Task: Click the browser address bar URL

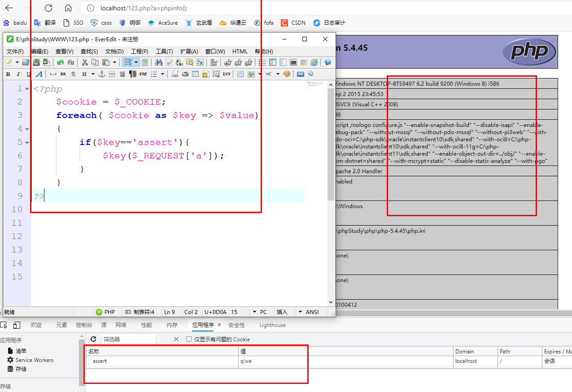Action: click(x=144, y=8)
